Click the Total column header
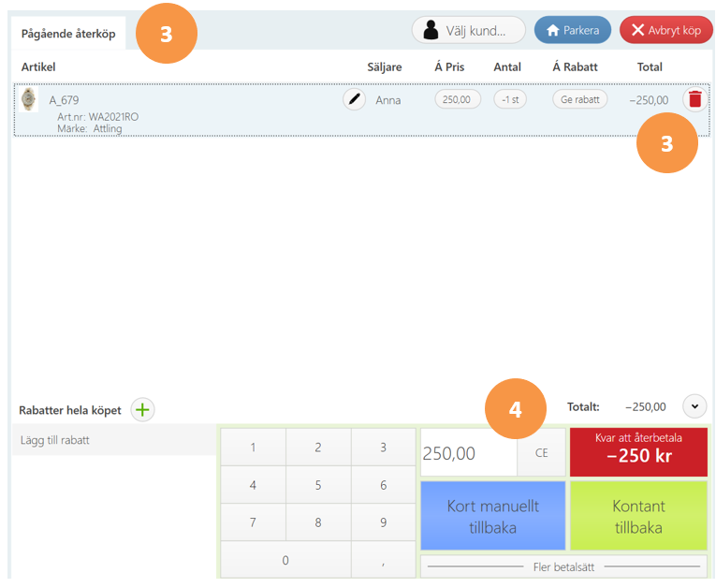Image resolution: width=716 pixels, height=588 pixels. pyautogui.click(x=650, y=67)
